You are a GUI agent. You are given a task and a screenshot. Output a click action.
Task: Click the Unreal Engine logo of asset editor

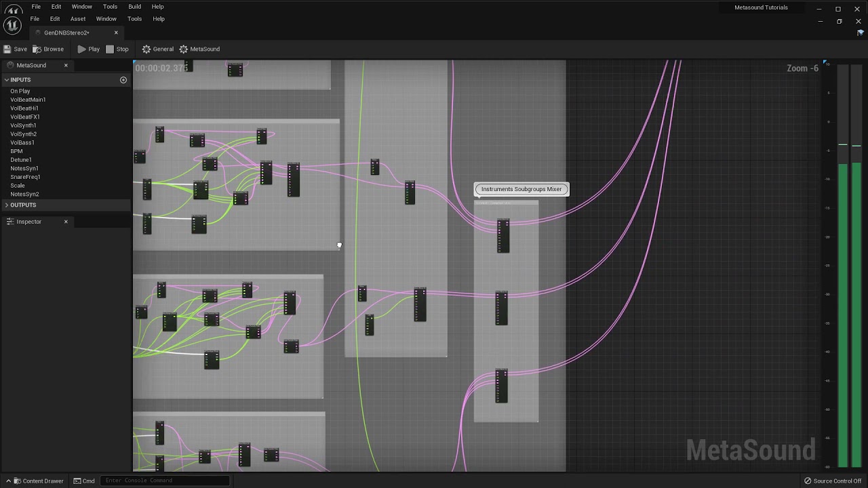pos(12,25)
